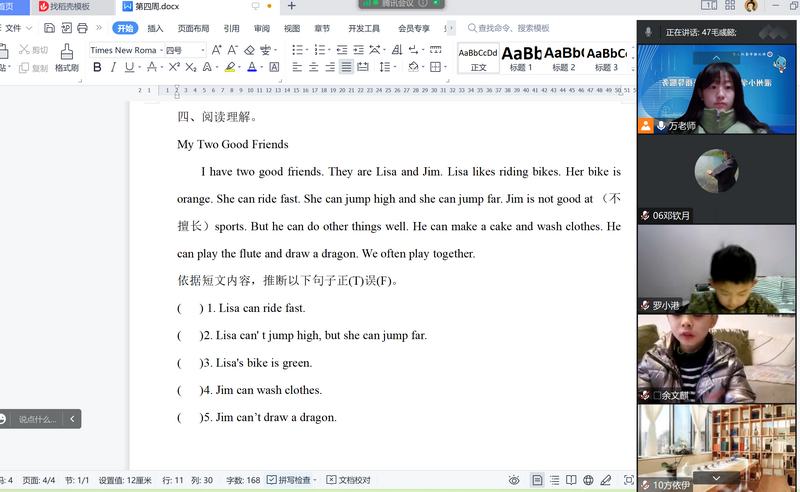The height and width of the screenshot is (492, 800).
Task: Click the superscript X² icon
Action: coord(174,67)
